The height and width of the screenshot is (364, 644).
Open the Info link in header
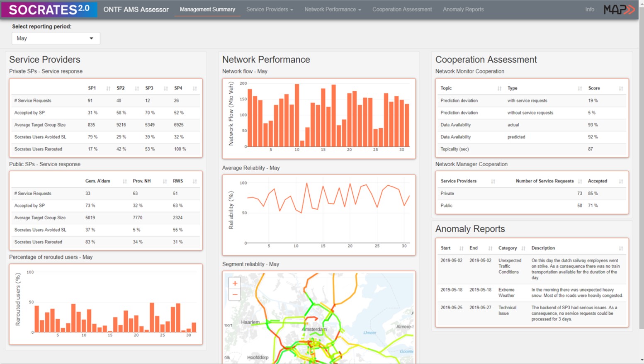pos(589,9)
